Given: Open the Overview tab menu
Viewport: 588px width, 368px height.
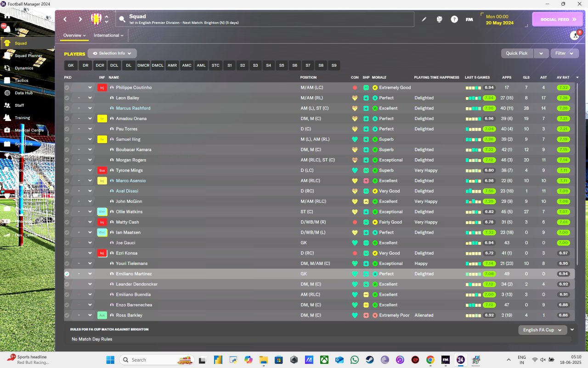Looking at the screenshot, I should 74,35.
